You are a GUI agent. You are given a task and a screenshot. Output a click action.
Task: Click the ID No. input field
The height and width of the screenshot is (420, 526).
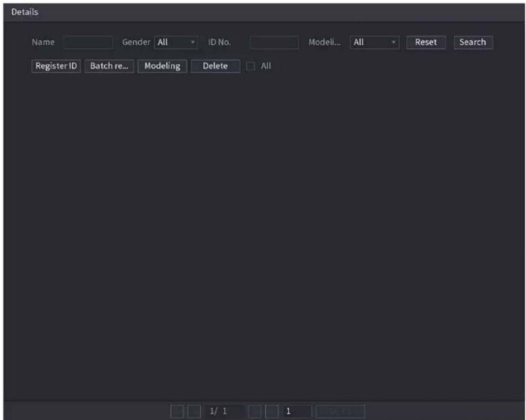pos(274,43)
